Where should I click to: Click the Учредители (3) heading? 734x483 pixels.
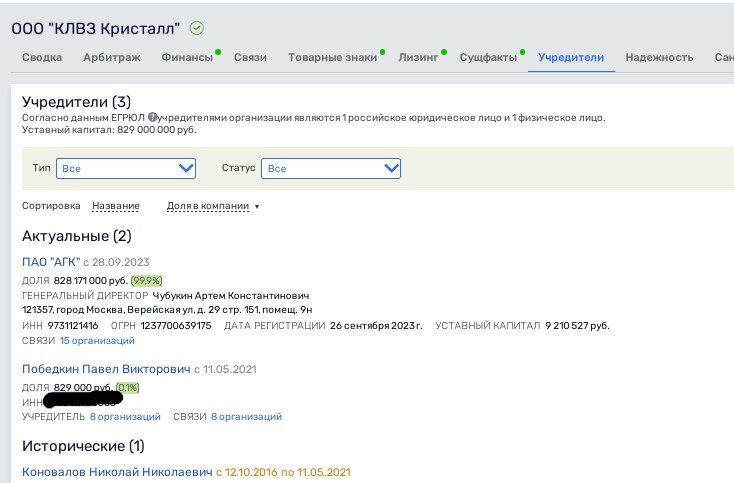pos(76,102)
